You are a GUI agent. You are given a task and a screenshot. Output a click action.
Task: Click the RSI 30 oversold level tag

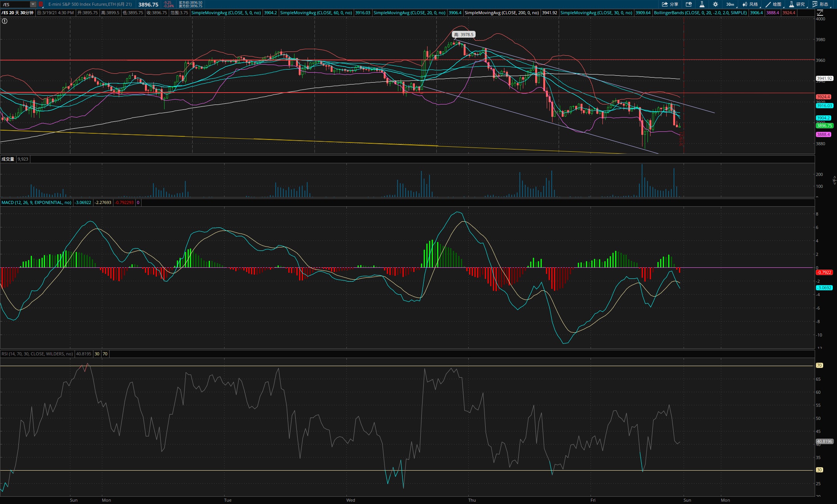(819, 470)
